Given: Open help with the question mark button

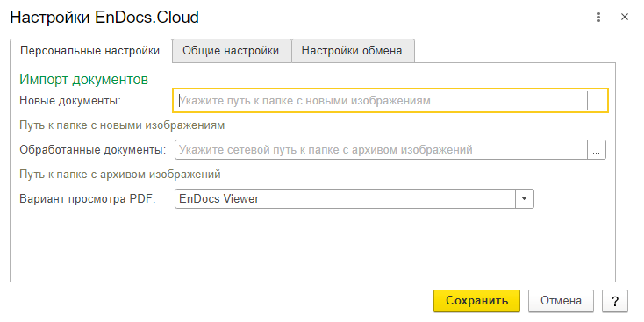Looking at the screenshot, I should [x=615, y=301].
